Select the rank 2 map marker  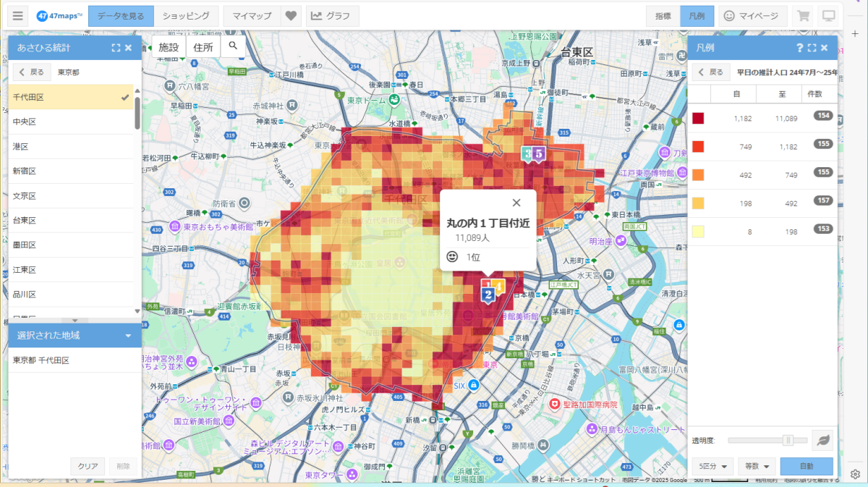488,294
